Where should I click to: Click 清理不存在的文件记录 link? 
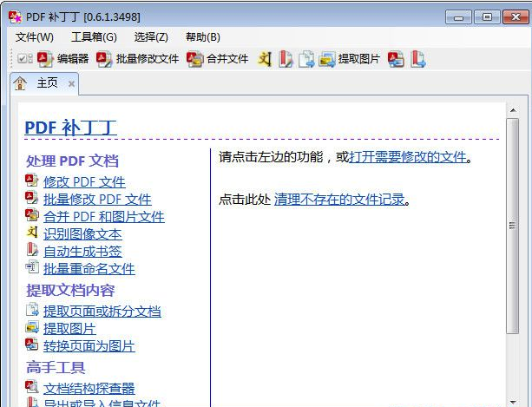339,199
